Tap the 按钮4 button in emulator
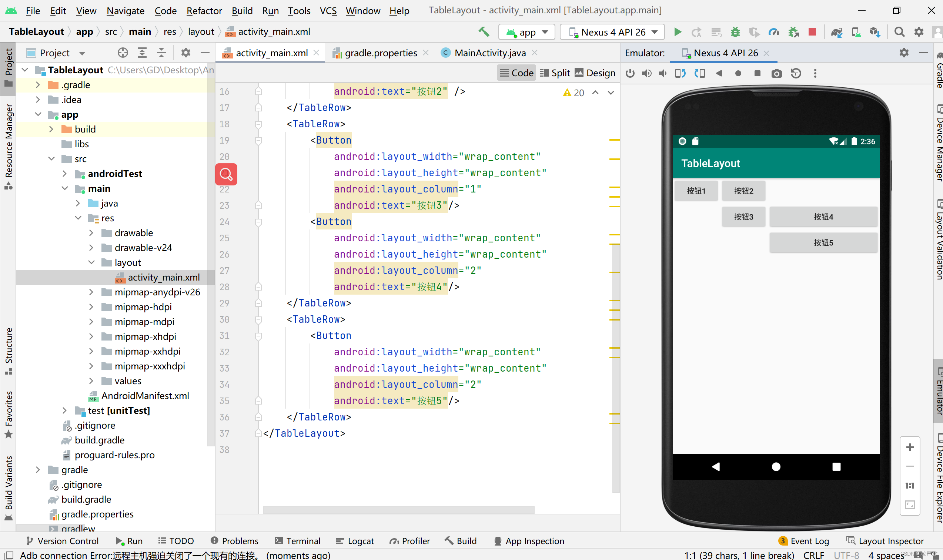The width and height of the screenshot is (943, 560). (x=823, y=217)
